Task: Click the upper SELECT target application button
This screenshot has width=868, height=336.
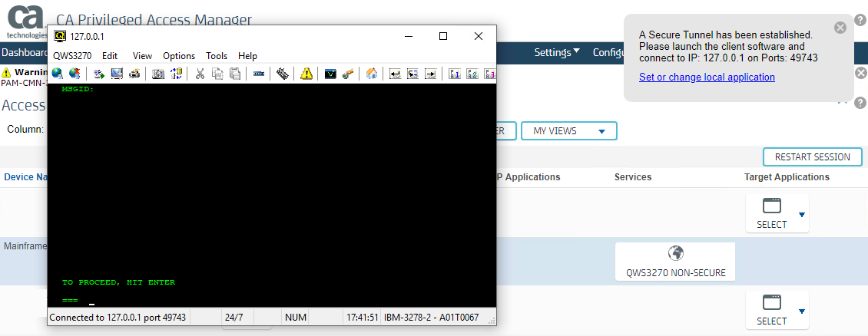Action: pyautogui.click(x=772, y=213)
